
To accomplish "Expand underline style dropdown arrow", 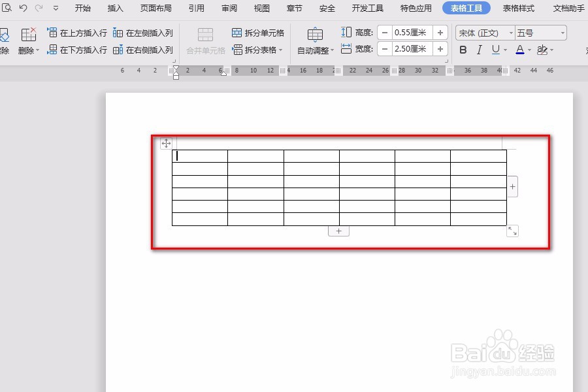I will pos(505,50).
